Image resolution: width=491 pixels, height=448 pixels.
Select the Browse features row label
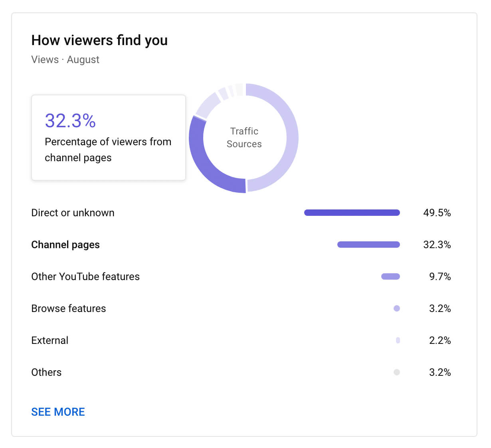pyautogui.click(x=68, y=308)
